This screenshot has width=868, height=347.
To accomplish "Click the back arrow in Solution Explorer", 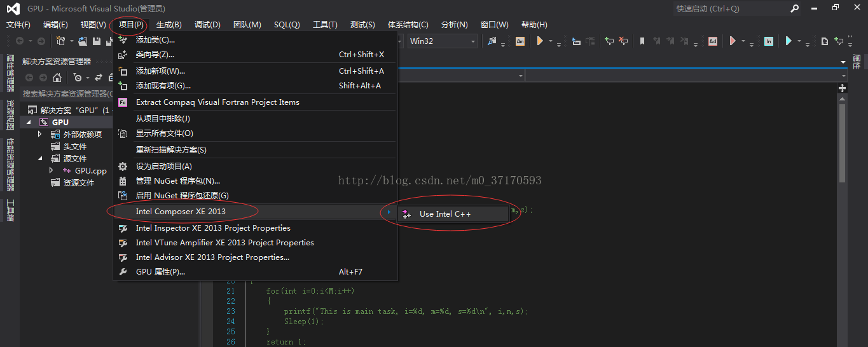I will tap(29, 78).
